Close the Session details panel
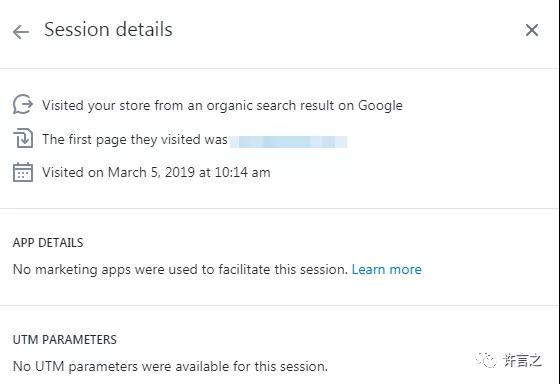Viewport: 560px width, 384px height. click(x=532, y=30)
